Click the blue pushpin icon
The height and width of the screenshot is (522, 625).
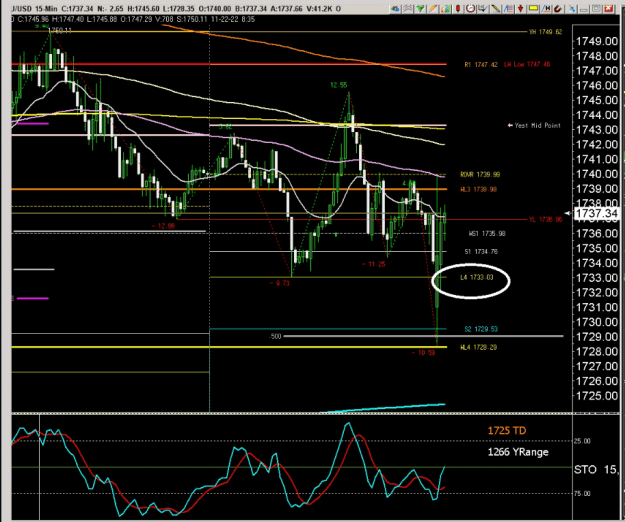click(572, 9)
